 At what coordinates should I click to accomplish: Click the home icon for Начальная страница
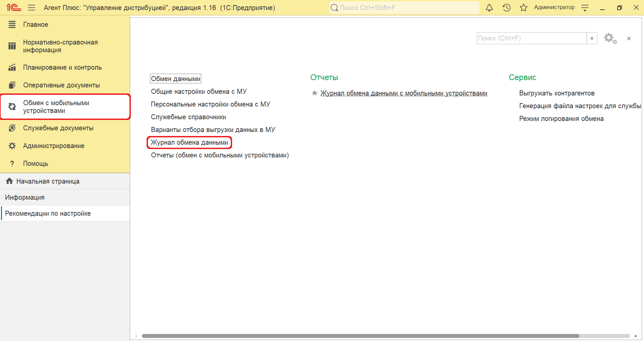pos(9,181)
